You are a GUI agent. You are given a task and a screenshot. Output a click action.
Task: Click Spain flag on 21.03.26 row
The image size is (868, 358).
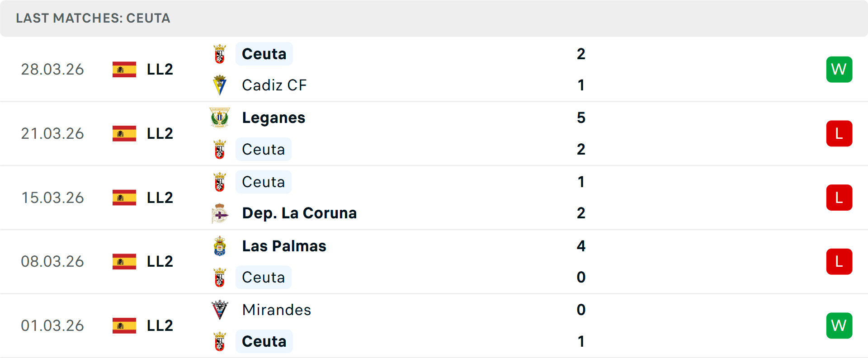click(x=124, y=133)
